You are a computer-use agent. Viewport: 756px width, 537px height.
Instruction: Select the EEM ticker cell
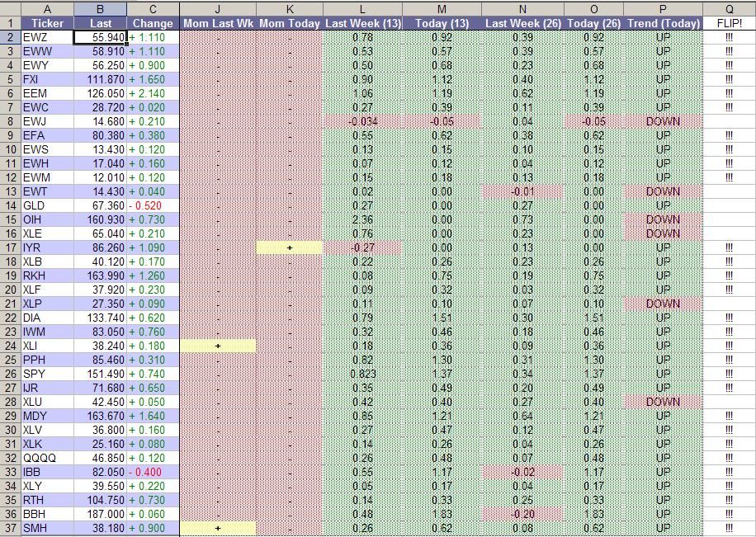click(47, 93)
